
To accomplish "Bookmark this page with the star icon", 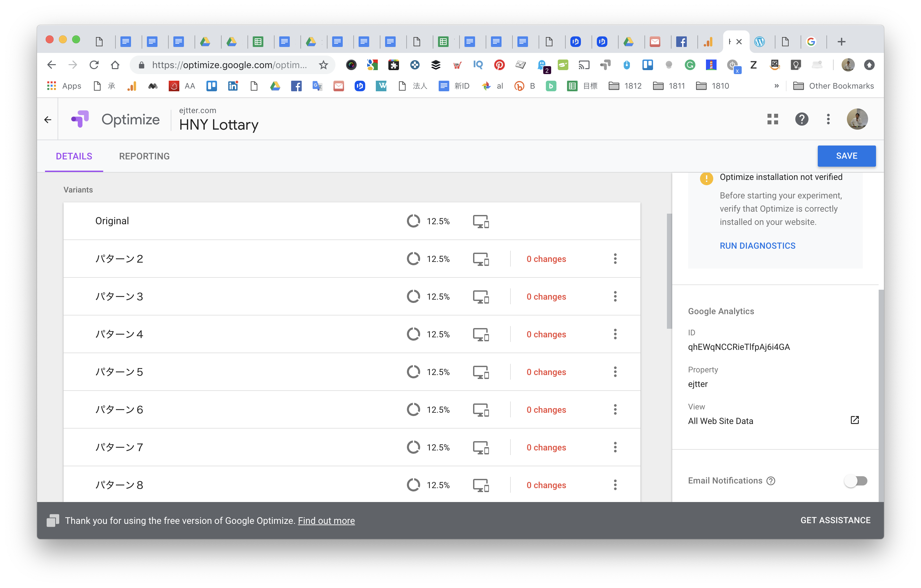I will (324, 65).
